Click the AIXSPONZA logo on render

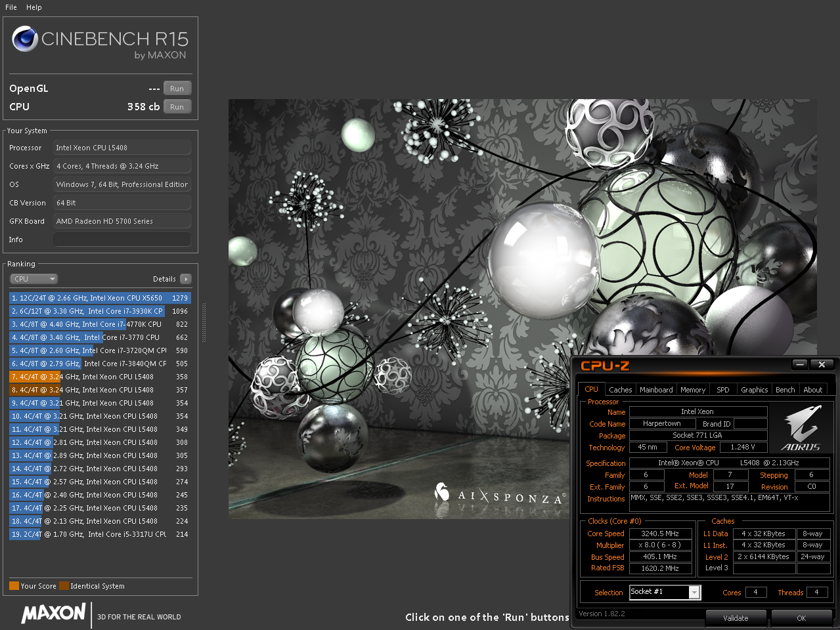499,494
